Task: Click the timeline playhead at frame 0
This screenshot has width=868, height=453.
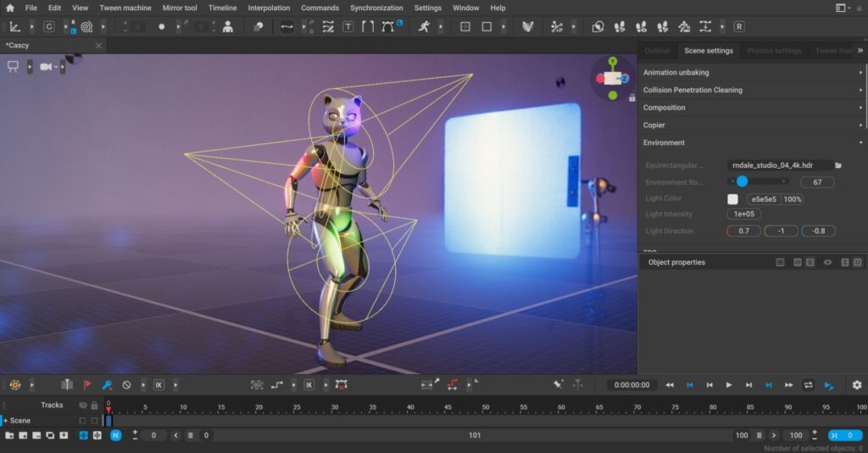Action: click(108, 411)
